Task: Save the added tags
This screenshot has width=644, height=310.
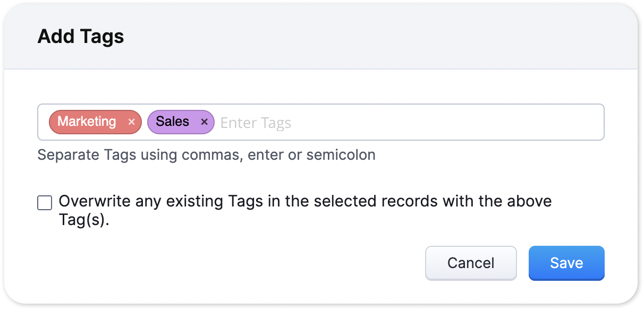Action: click(566, 263)
